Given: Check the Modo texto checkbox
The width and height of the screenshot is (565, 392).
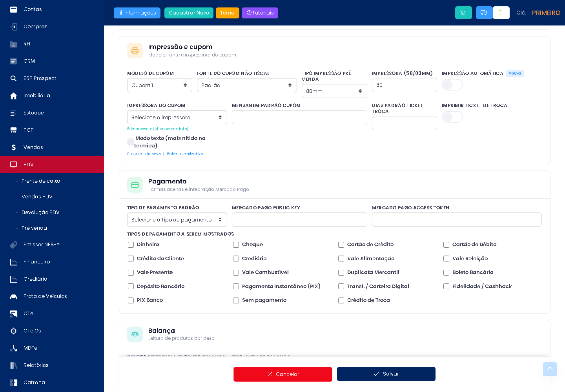Looking at the screenshot, I should click(x=131, y=142).
